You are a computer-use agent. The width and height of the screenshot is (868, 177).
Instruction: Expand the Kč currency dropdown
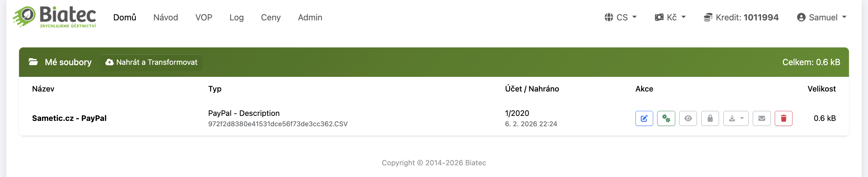pyautogui.click(x=670, y=17)
